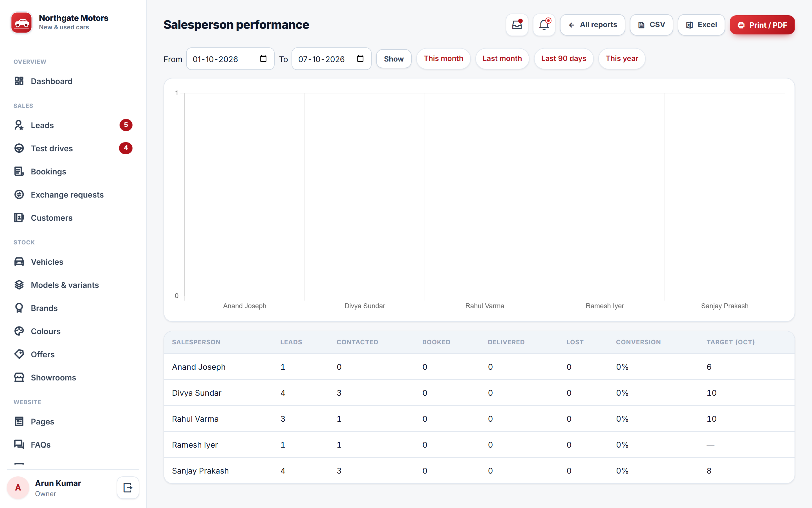Click the Colours palette icon
The width and height of the screenshot is (812, 508).
pos(19,331)
